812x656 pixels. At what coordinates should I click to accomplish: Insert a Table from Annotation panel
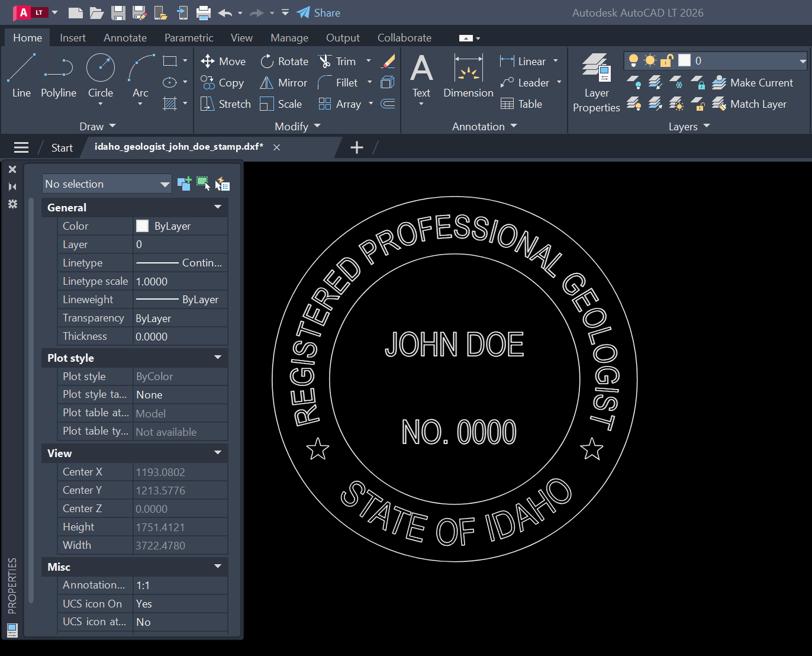(x=521, y=104)
